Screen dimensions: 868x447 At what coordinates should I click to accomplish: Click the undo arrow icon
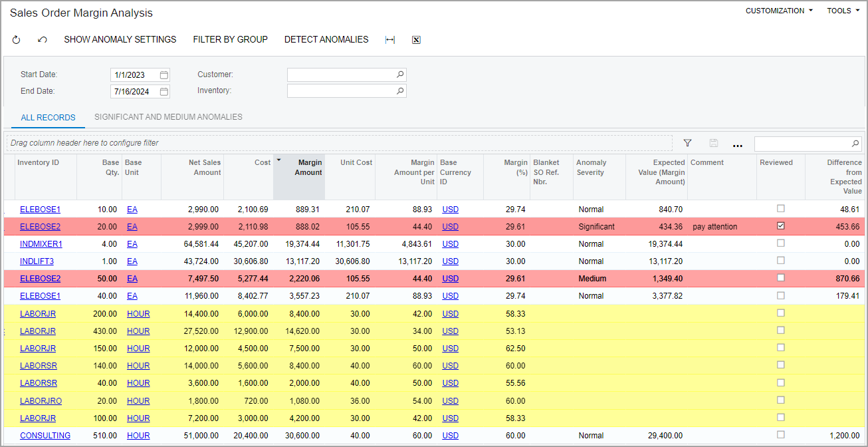[x=43, y=40]
